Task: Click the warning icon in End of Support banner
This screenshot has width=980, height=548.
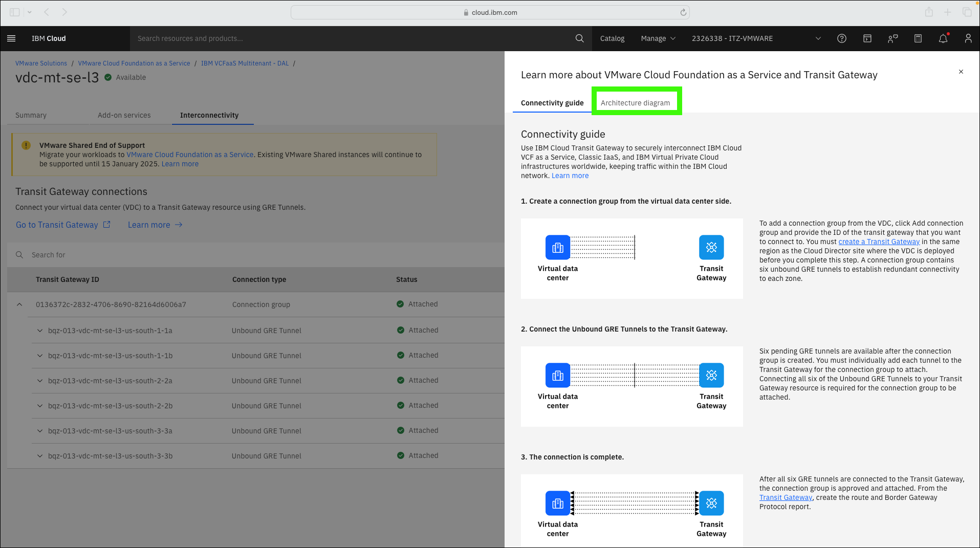Action: tap(26, 145)
